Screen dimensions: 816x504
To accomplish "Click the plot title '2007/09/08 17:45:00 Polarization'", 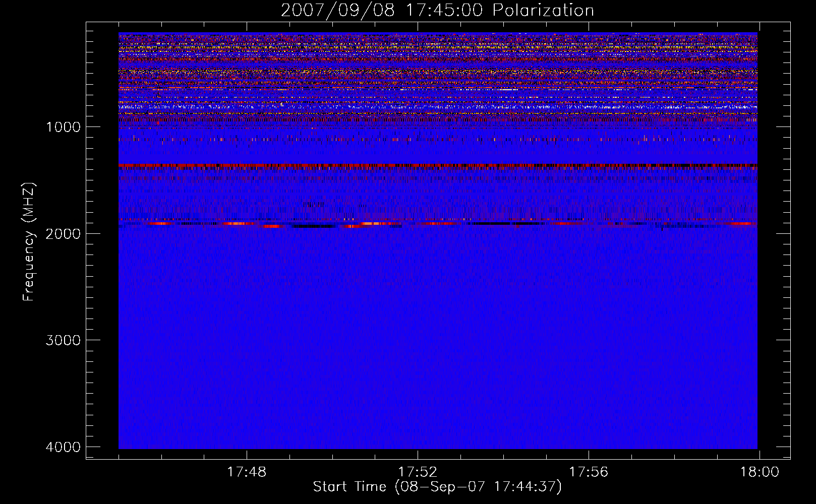I will point(437,11).
